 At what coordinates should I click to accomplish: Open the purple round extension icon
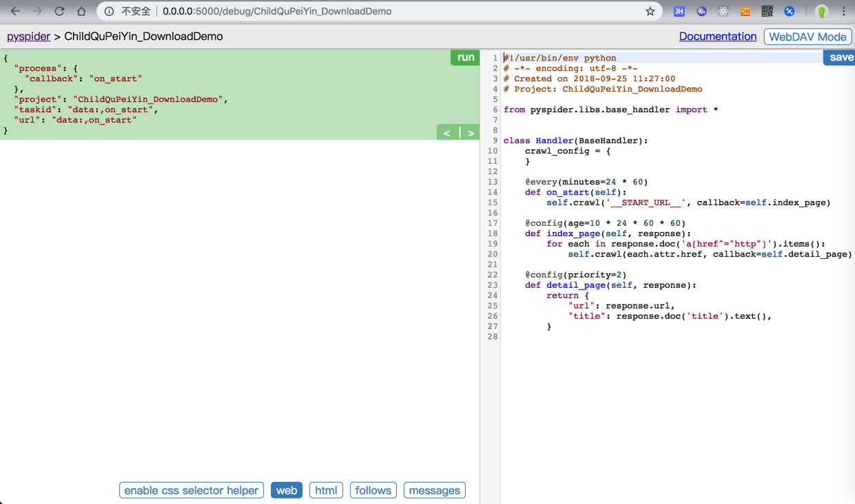coord(701,11)
